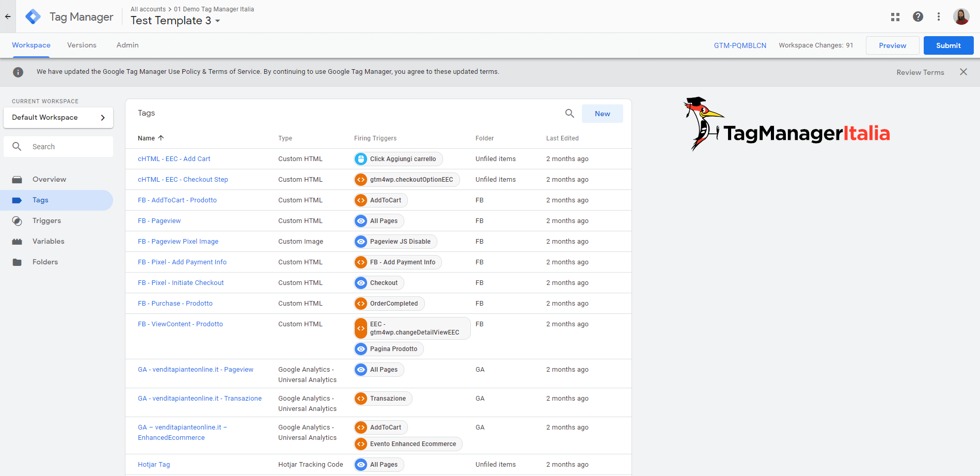
Task: Open the cHTML - EEC - Checkout Step tag
Action: tap(183, 180)
